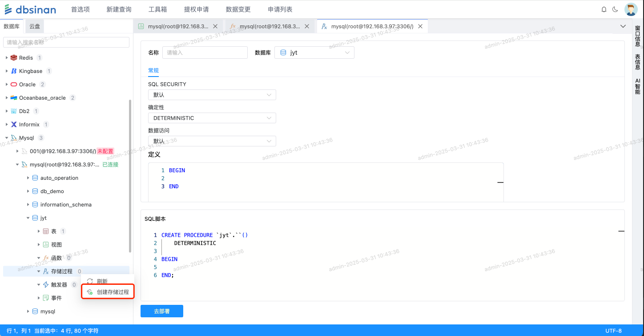
Task: Open the user avatar profile
Action: click(631, 9)
